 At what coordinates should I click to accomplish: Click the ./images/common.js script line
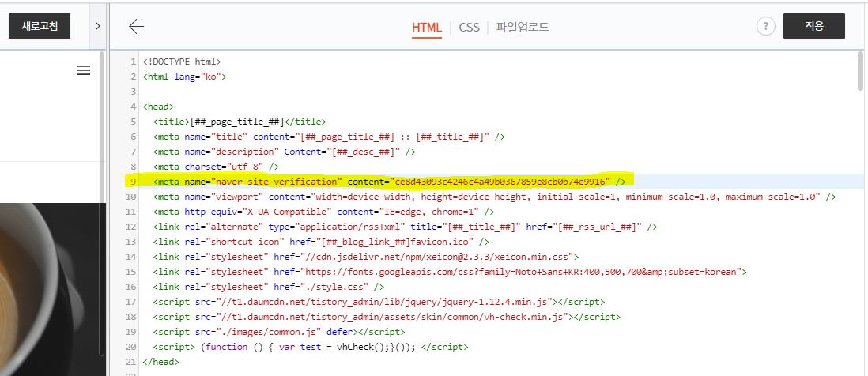click(279, 332)
